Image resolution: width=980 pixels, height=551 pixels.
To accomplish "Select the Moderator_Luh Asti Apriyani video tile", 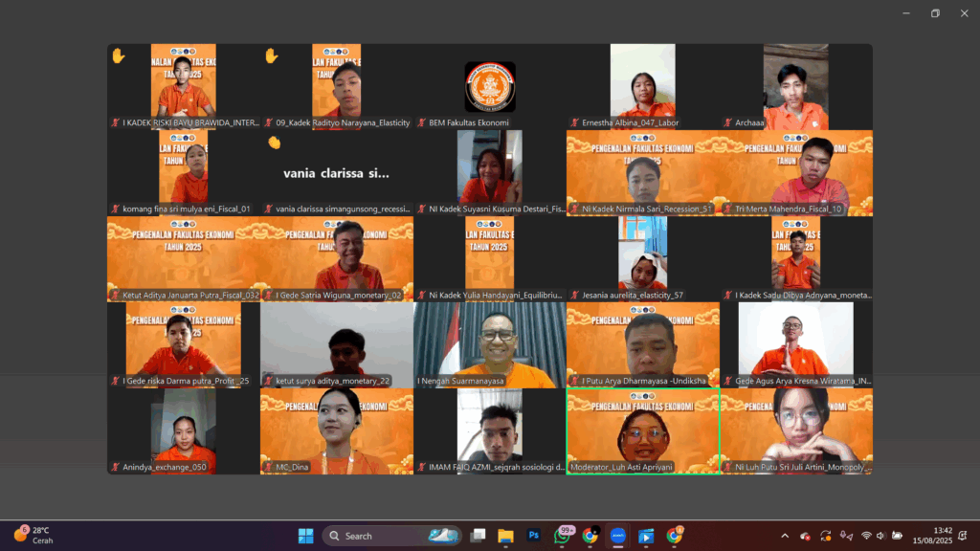I will (643, 430).
